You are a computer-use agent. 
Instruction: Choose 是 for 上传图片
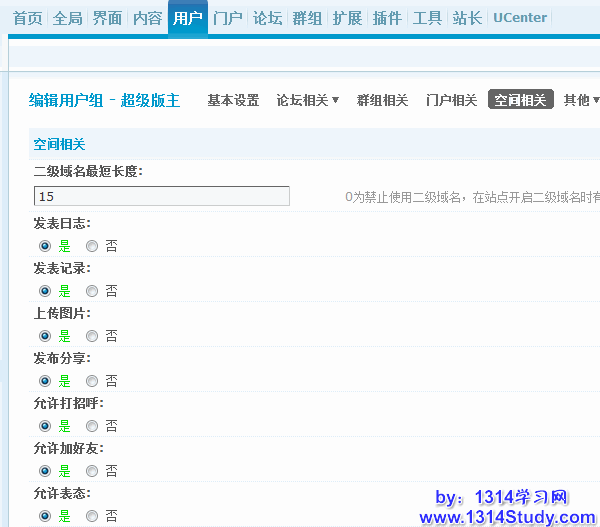coord(45,336)
